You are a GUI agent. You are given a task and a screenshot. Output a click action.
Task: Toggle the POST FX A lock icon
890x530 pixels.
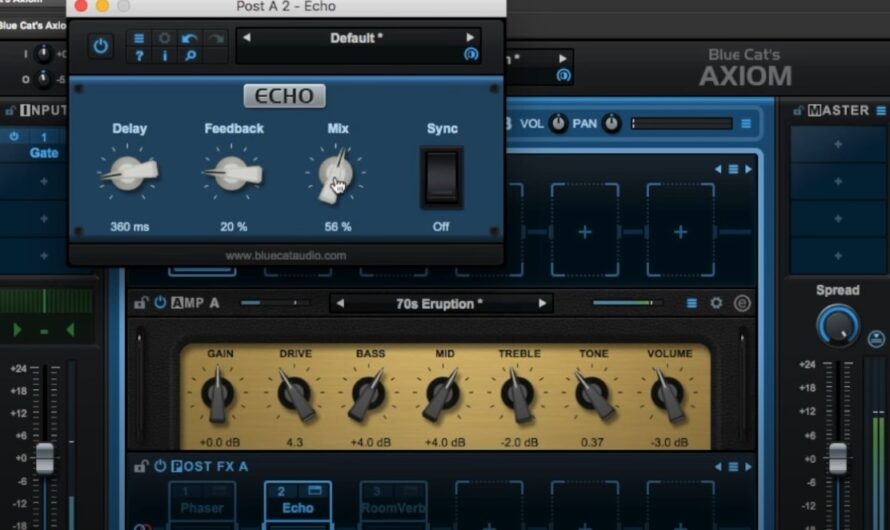pyautogui.click(x=140, y=466)
